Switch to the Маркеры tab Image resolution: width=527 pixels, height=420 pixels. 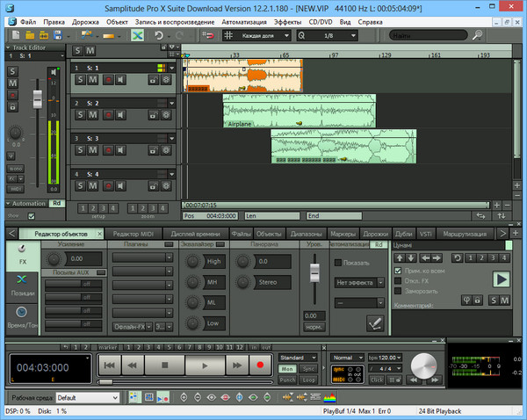[343, 234]
